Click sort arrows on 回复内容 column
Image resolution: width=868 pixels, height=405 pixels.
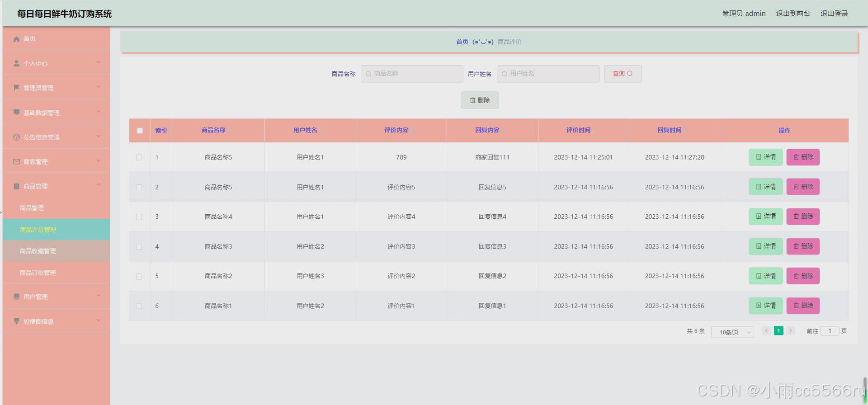coord(504,130)
